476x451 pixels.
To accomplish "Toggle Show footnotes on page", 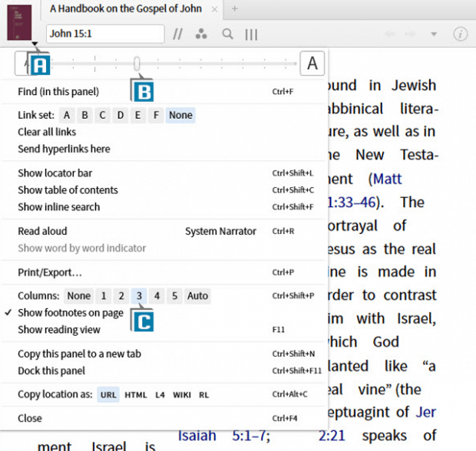I will [71, 313].
